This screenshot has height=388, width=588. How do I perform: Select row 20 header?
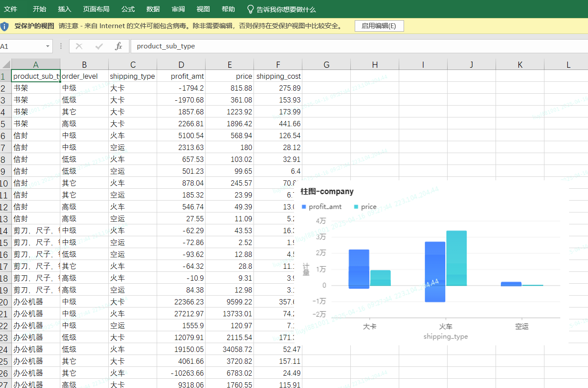5,302
